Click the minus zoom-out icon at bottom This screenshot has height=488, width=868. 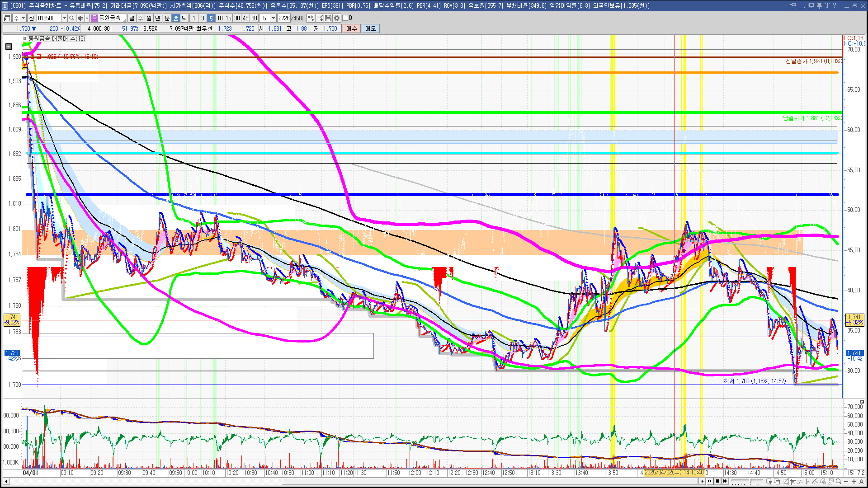point(846,481)
